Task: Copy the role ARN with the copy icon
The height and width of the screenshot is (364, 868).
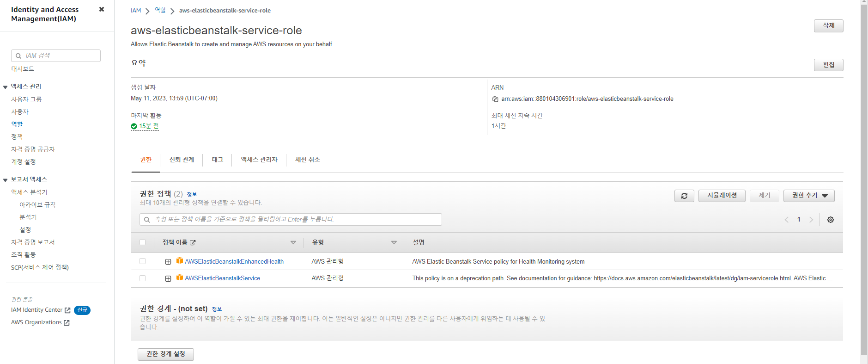Action: pyautogui.click(x=495, y=99)
